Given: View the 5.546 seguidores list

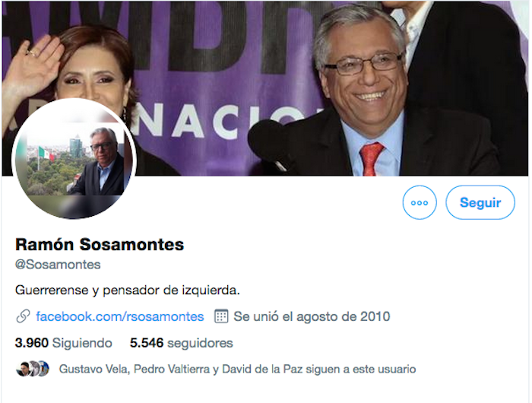Looking at the screenshot, I should click(x=181, y=343).
